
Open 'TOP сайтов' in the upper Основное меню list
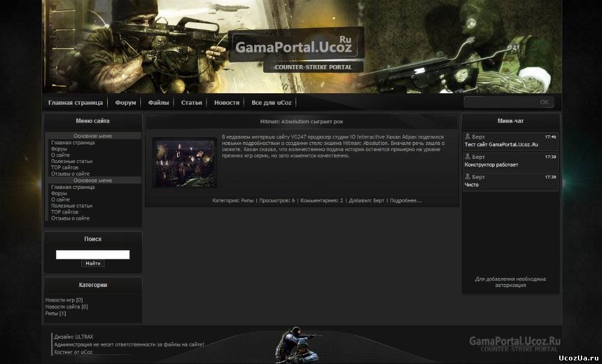65,167
